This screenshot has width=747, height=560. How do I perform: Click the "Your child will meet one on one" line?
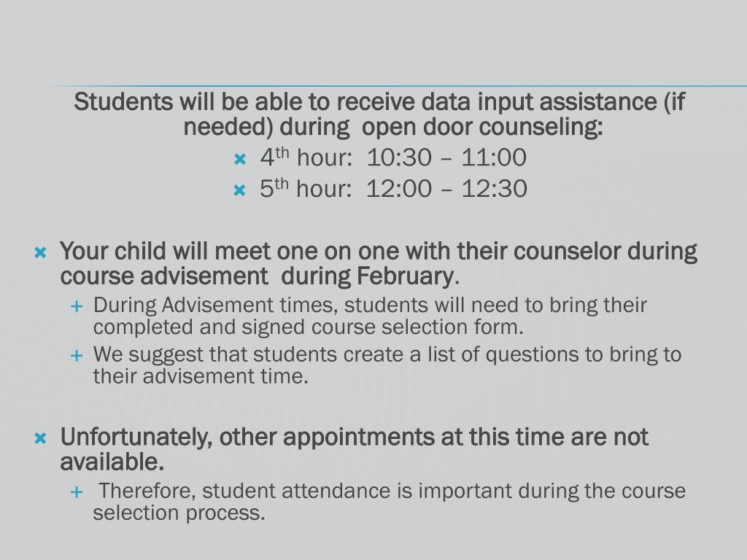tap(378, 252)
